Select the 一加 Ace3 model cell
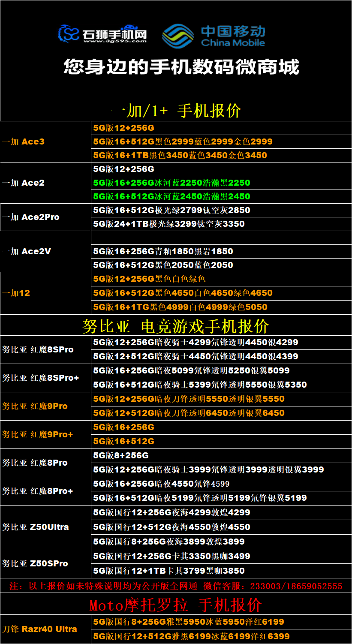The height and width of the screenshot is (644, 352). tap(45, 141)
